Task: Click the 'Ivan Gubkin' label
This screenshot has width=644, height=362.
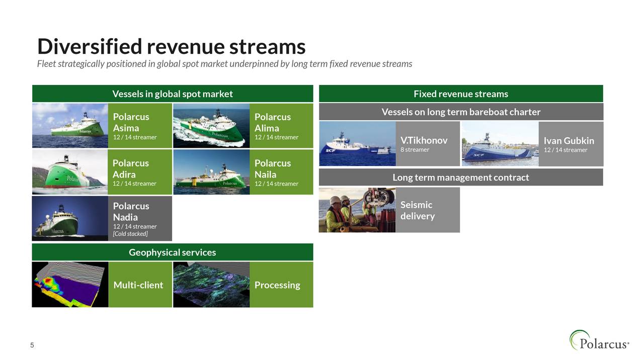Action: click(x=569, y=140)
